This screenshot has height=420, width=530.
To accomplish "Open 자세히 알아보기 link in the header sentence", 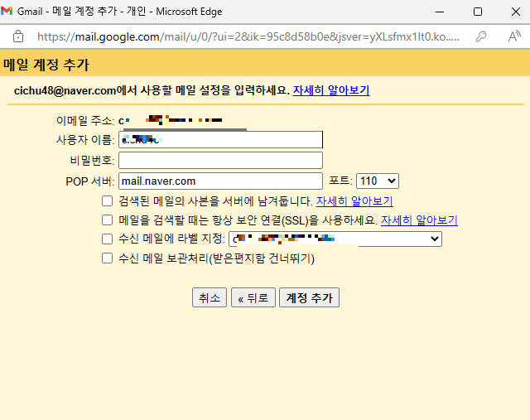I will [331, 90].
